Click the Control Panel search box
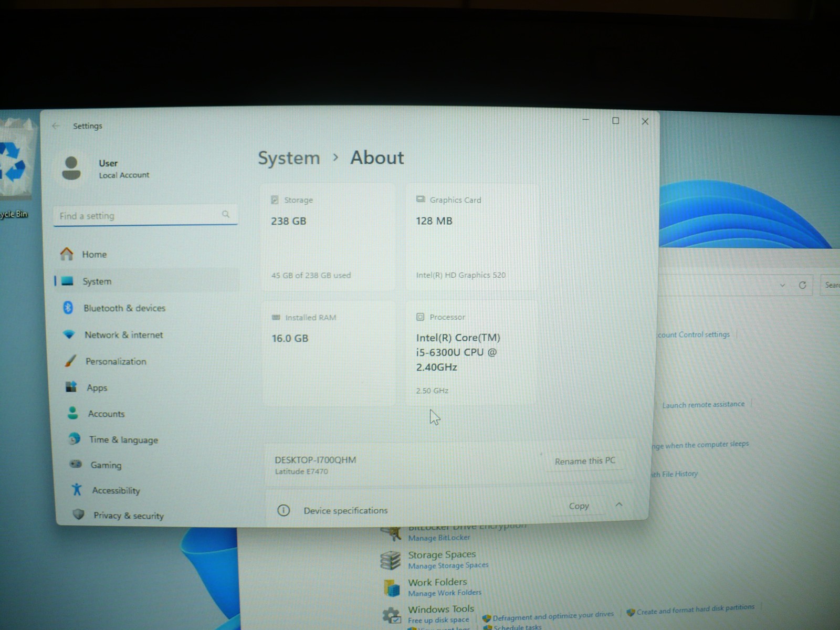Screen dimensions: 840x630 pyautogui.click(x=830, y=285)
